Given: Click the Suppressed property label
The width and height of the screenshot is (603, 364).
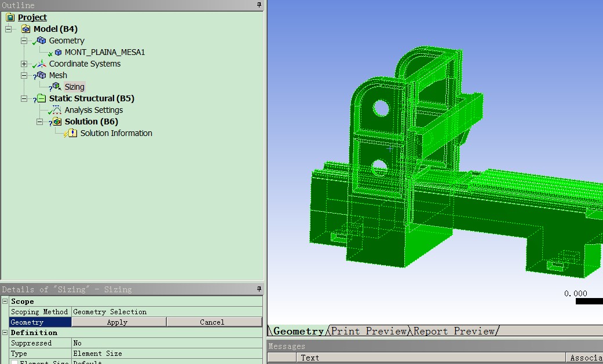Looking at the screenshot, I should click(x=31, y=343).
